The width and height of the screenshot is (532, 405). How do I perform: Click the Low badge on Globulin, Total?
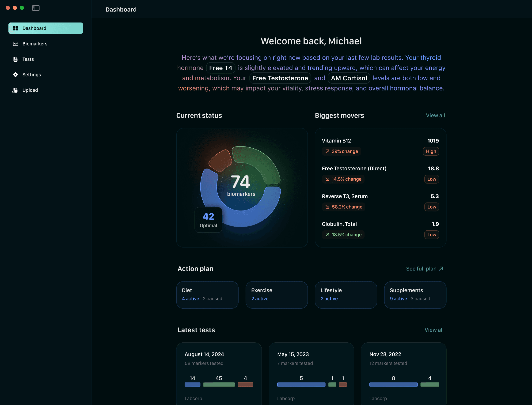(x=431, y=235)
